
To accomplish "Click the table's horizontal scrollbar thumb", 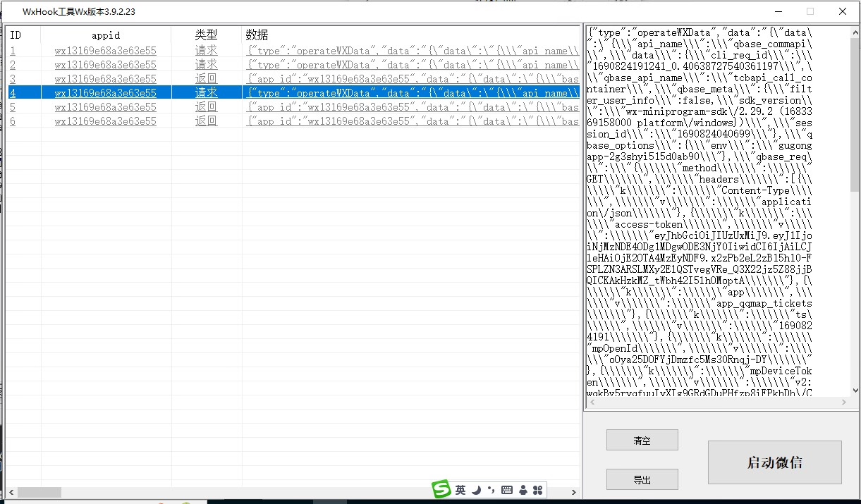I will 39,492.
